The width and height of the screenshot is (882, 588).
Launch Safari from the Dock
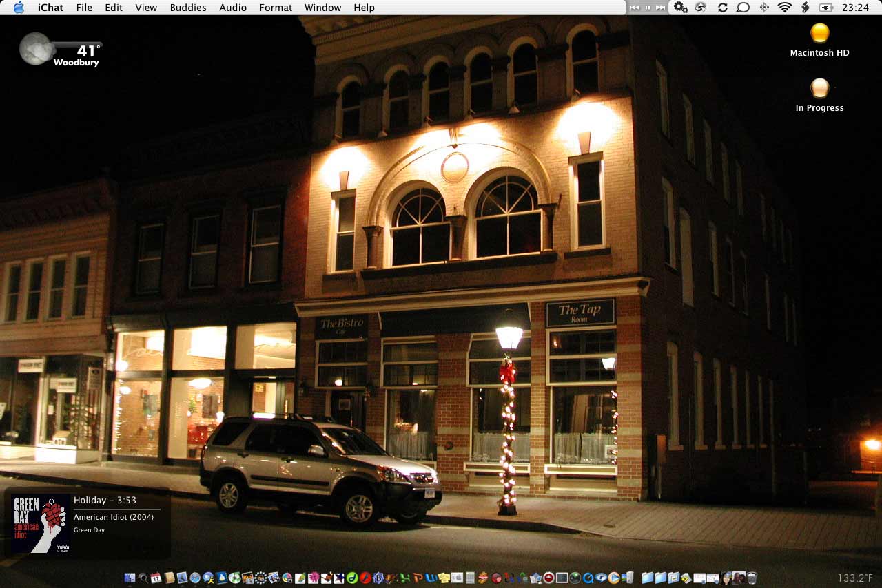[195, 578]
